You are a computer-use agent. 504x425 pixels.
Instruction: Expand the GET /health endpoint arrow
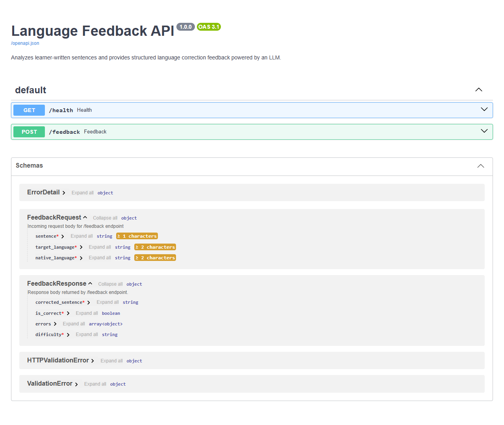(484, 109)
